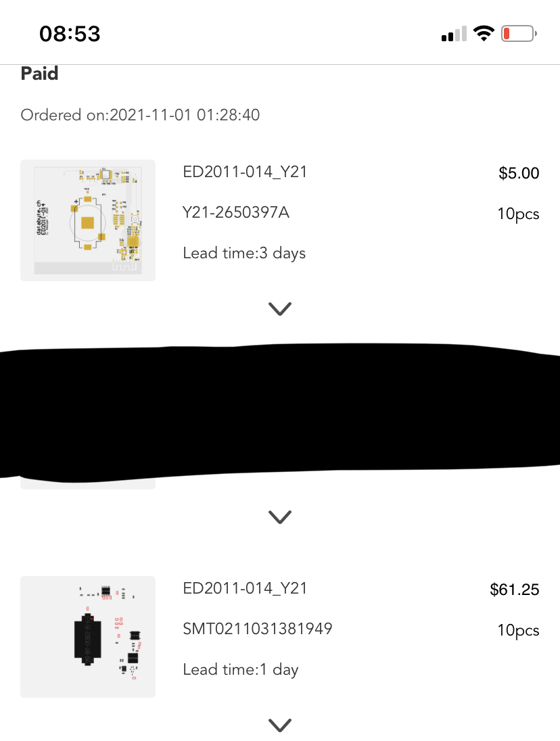Tap the Ordered on date line
The image size is (560, 741).
point(141,115)
